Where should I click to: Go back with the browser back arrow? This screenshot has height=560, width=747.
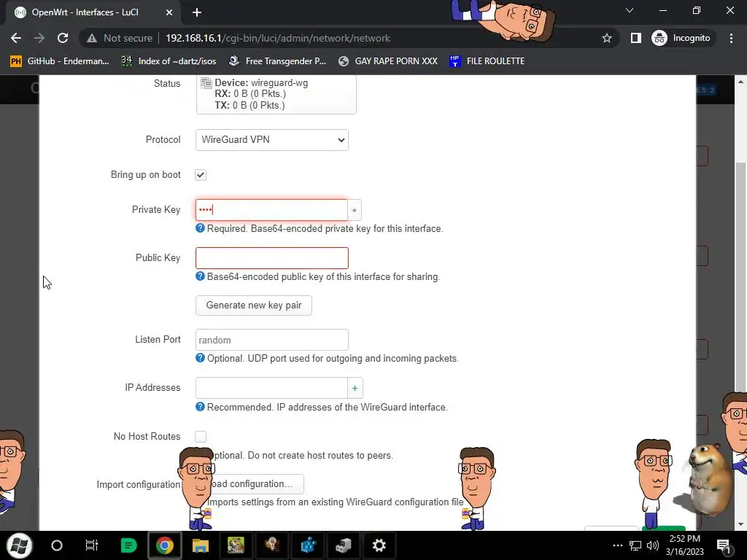tap(16, 38)
